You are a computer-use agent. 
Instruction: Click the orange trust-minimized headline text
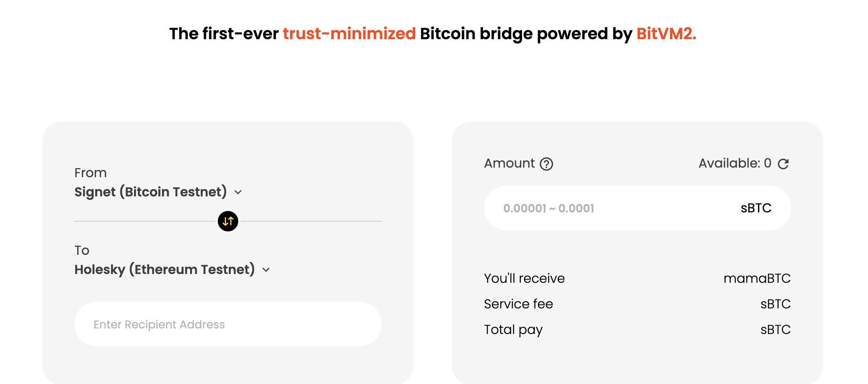pyautogui.click(x=349, y=34)
